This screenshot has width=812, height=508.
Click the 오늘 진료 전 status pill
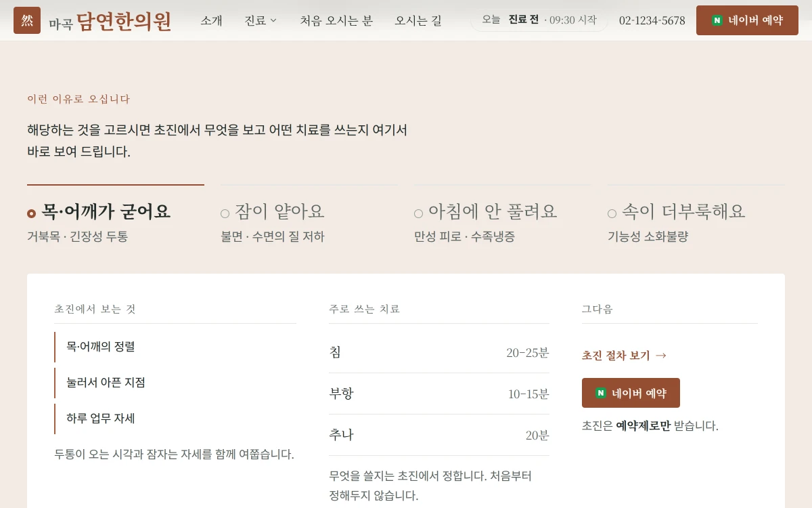coord(539,20)
